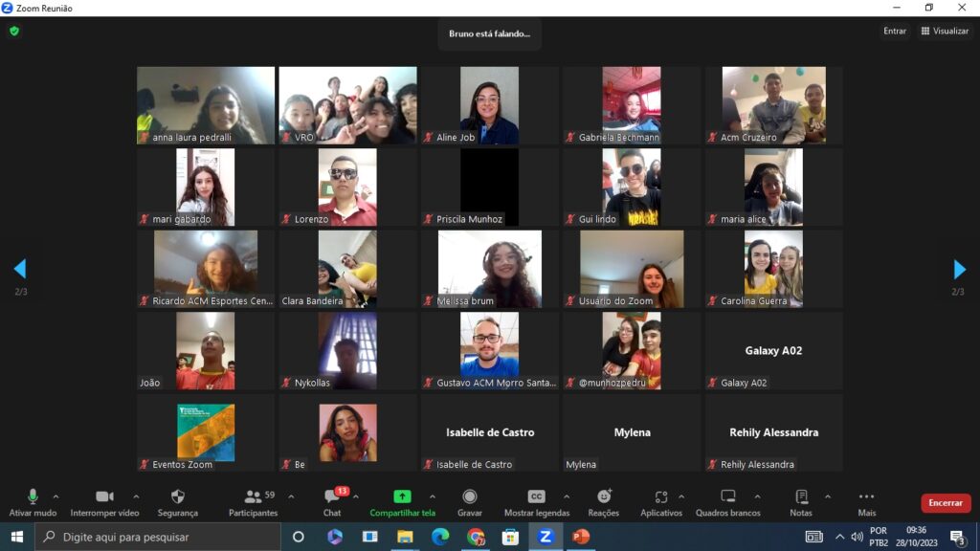Viewport: 980px width, 551px height.
Task: Click the red Encerrar button
Action: [x=946, y=503]
